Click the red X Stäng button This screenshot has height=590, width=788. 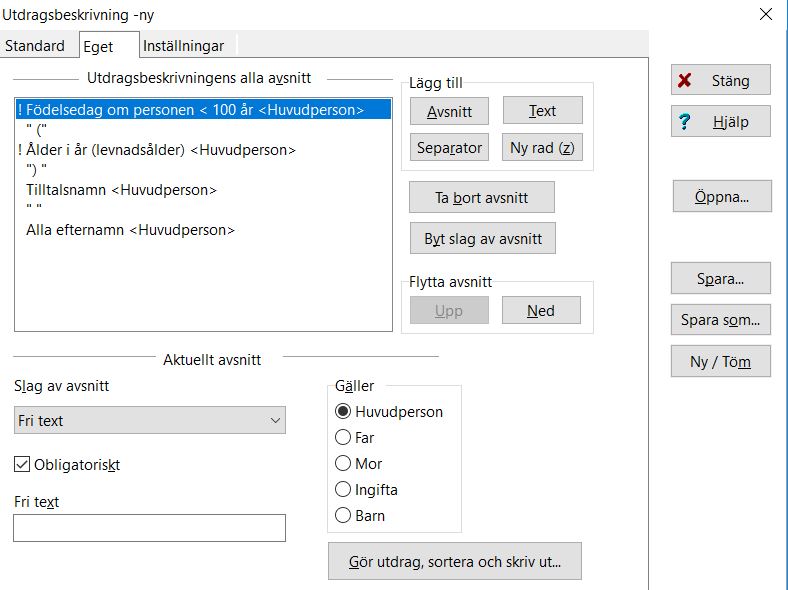(720, 81)
